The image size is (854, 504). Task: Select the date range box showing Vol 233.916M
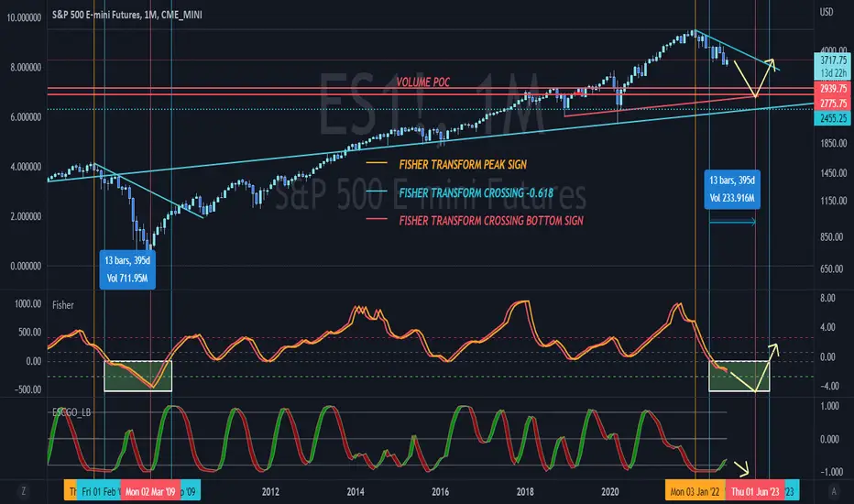[x=732, y=189]
